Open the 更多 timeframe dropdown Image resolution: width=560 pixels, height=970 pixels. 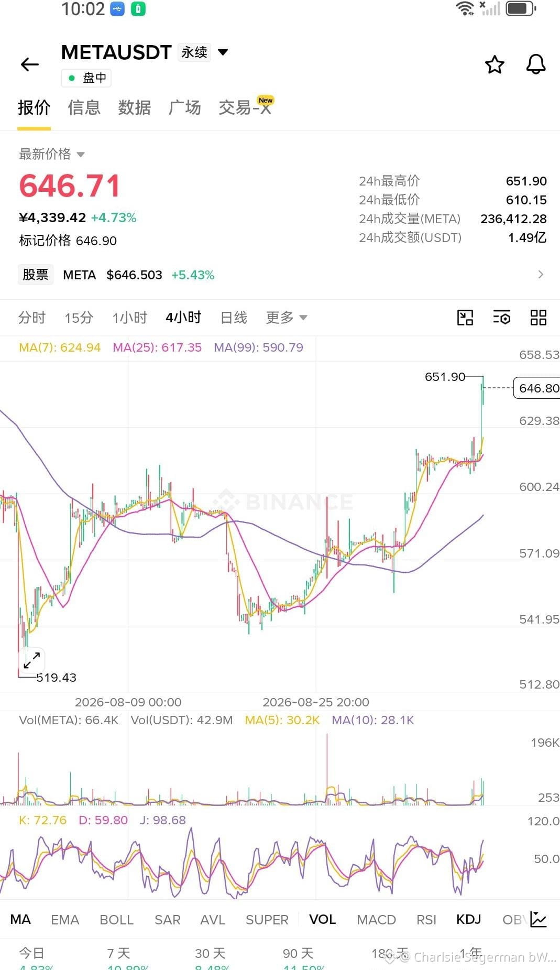coord(287,318)
